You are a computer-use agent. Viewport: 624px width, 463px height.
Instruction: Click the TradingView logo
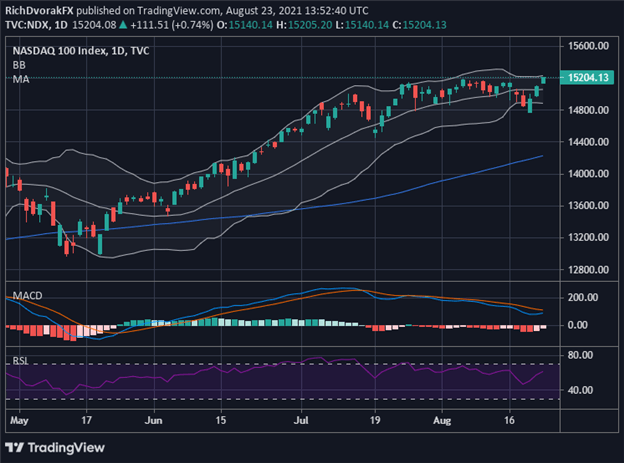pyautogui.click(x=55, y=447)
